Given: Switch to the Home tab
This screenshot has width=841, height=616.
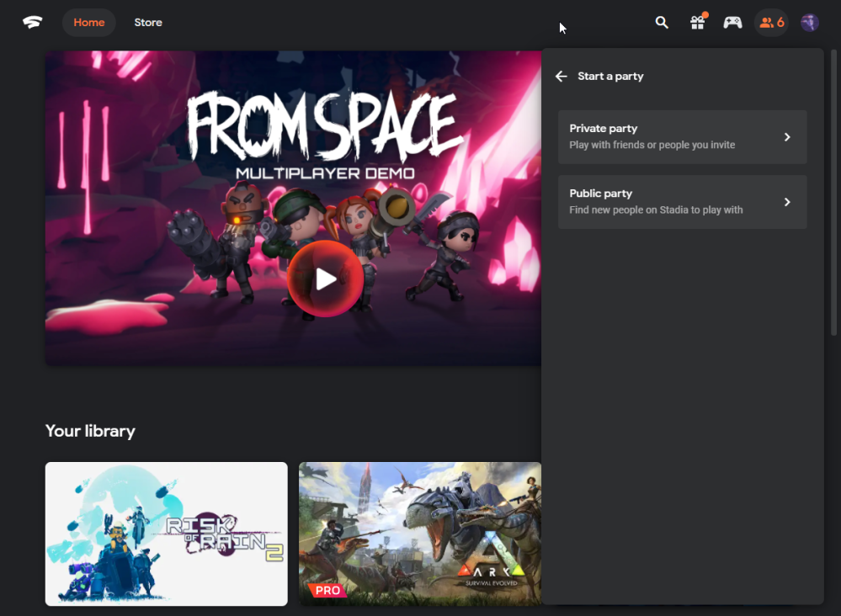Looking at the screenshot, I should click(x=88, y=23).
